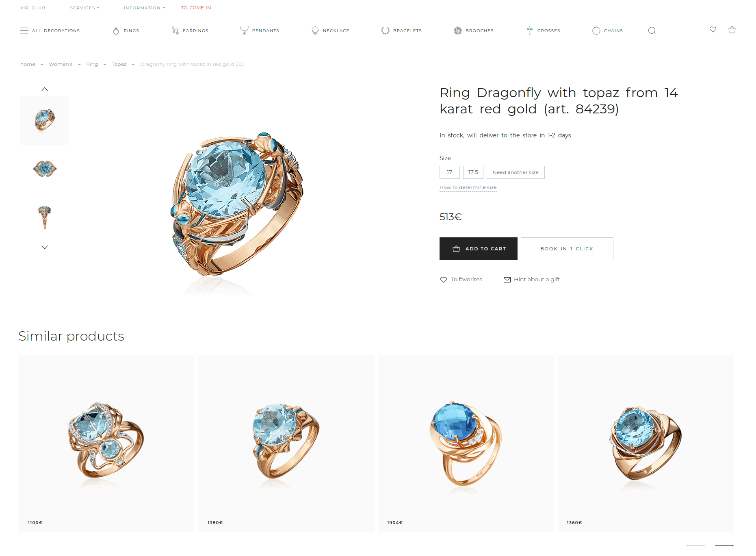Expand the Information dropdown menu
This screenshot has width=756, height=556.
pos(144,8)
